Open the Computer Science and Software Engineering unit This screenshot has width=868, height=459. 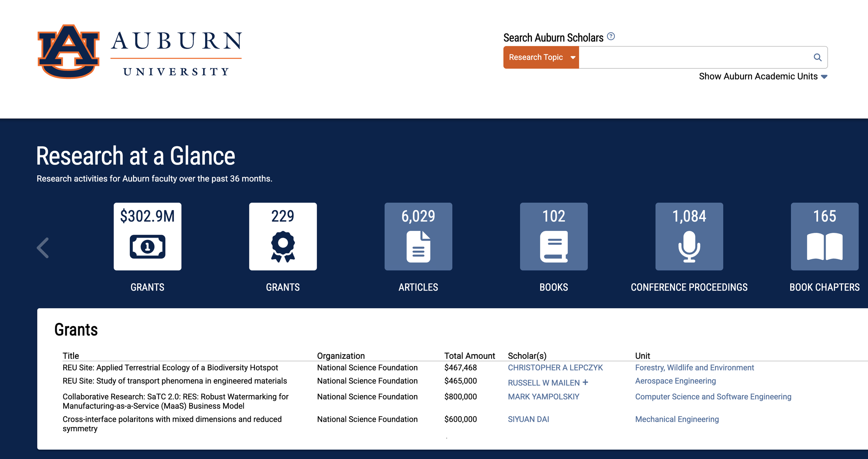coord(713,397)
